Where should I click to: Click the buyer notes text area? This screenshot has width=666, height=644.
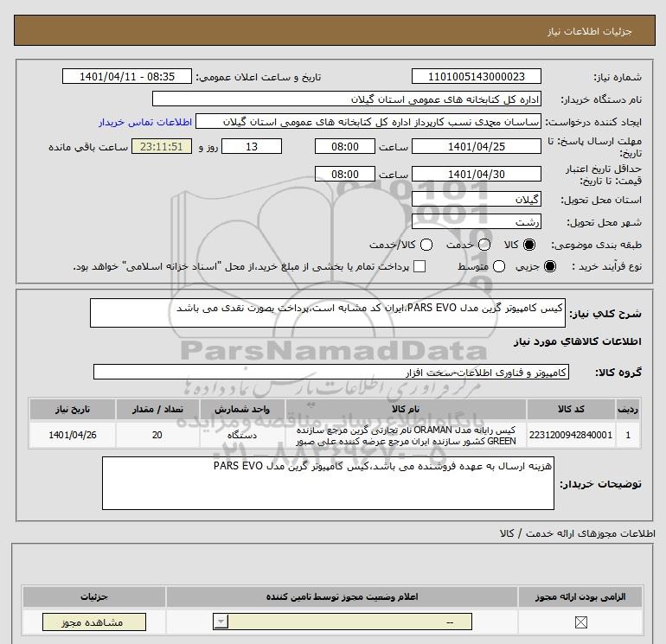(x=328, y=483)
